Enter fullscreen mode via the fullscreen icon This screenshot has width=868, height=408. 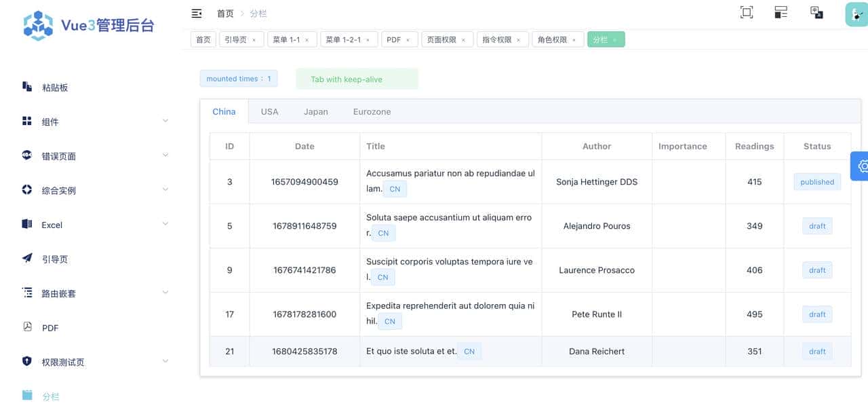click(x=747, y=12)
